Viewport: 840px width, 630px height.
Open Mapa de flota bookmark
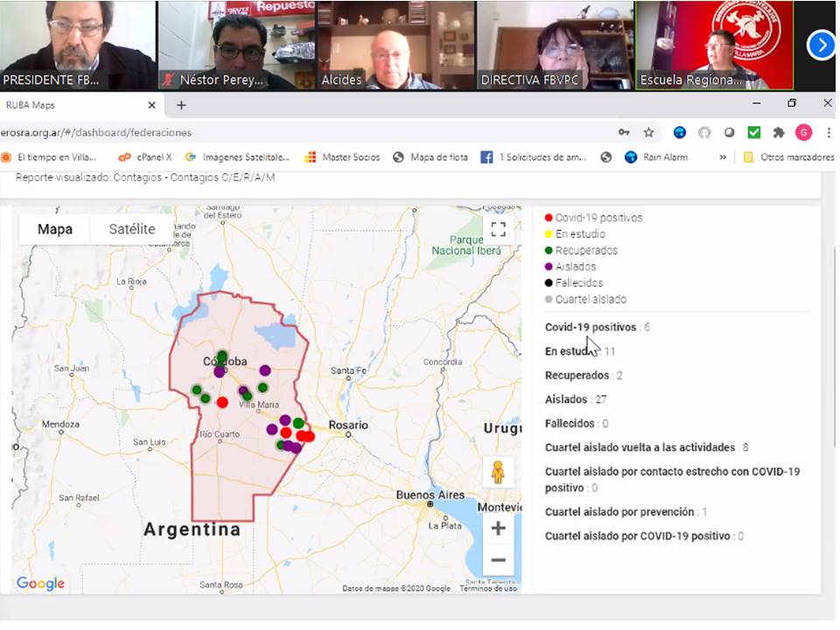pos(430,157)
